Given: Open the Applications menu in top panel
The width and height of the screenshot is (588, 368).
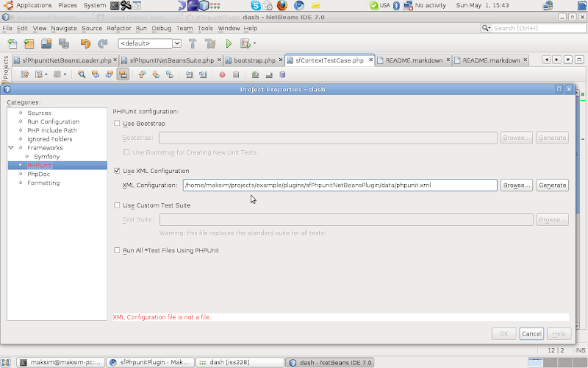Looking at the screenshot, I should point(34,5).
